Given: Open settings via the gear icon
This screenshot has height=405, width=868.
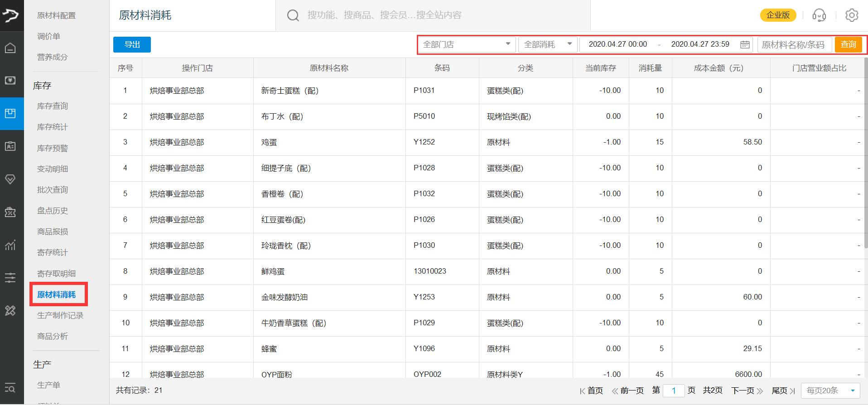Looking at the screenshot, I should point(851,15).
